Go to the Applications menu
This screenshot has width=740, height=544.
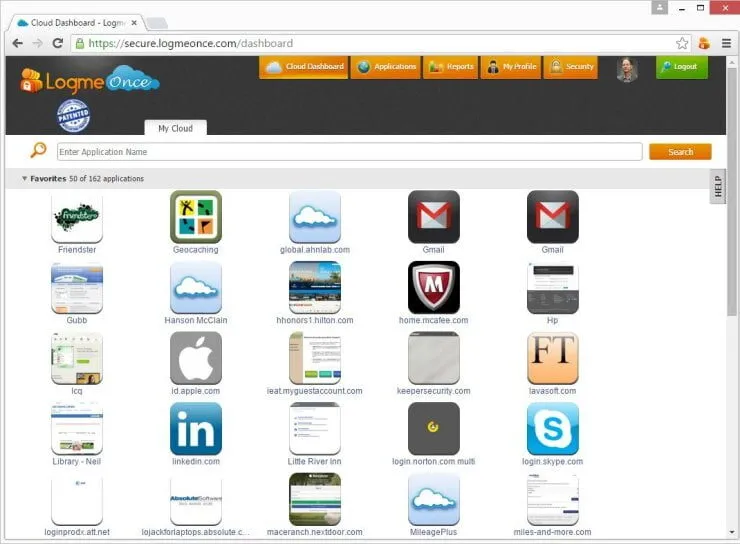pos(386,67)
